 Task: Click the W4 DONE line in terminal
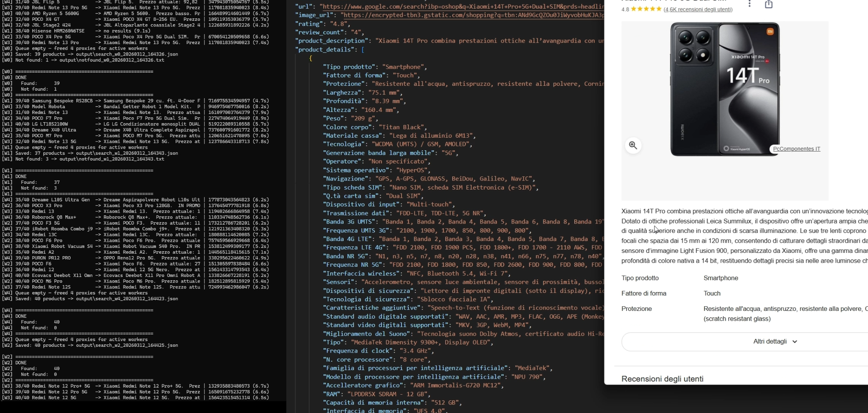click(x=14, y=316)
